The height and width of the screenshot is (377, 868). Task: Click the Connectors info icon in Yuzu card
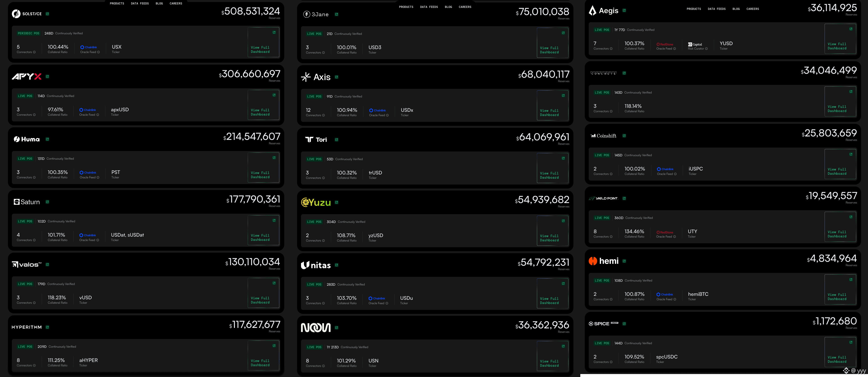point(323,241)
